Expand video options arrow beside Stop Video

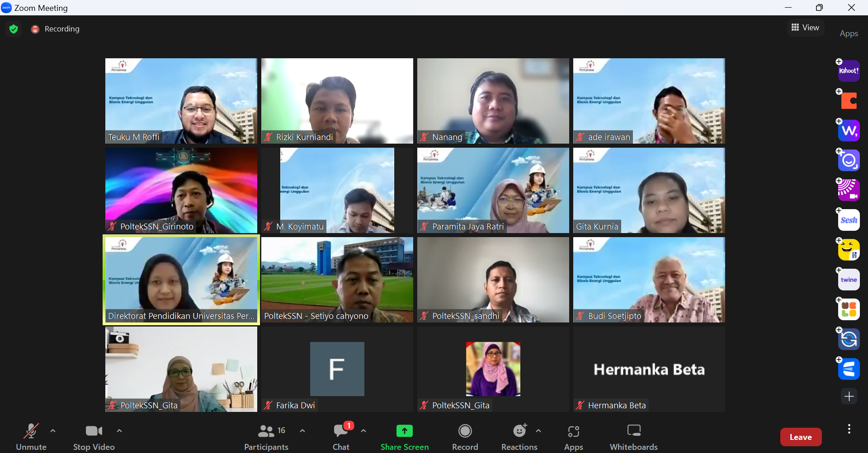point(119,431)
